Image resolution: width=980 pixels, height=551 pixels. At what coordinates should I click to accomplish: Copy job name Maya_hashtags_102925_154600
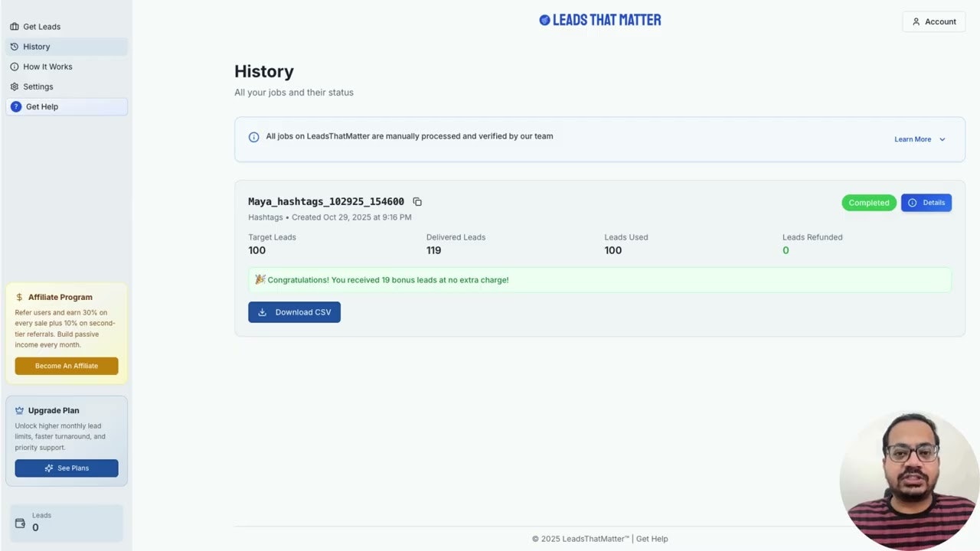click(417, 202)
